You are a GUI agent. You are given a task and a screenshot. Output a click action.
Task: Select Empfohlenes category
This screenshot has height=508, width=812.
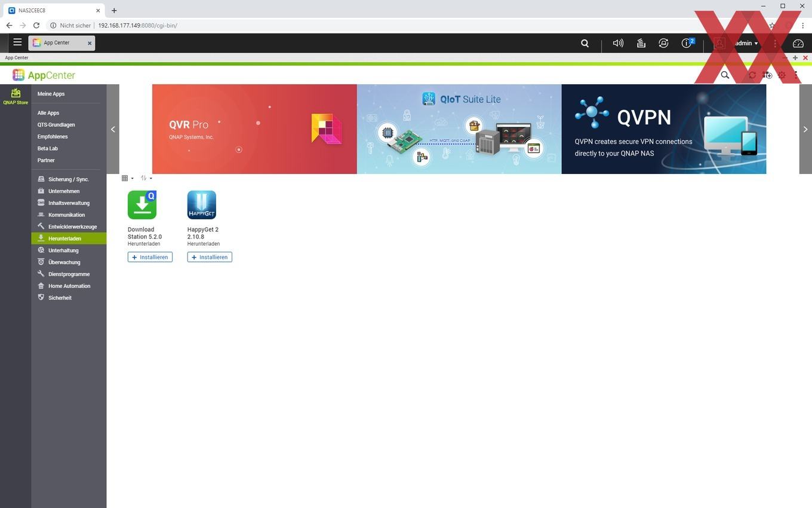[53, 137]
